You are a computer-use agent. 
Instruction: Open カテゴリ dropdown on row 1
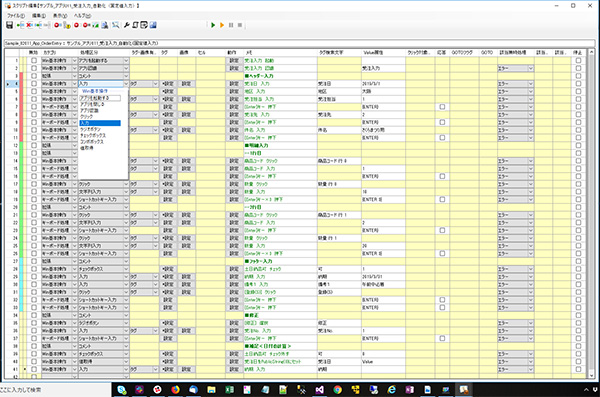tap(75, 60)
